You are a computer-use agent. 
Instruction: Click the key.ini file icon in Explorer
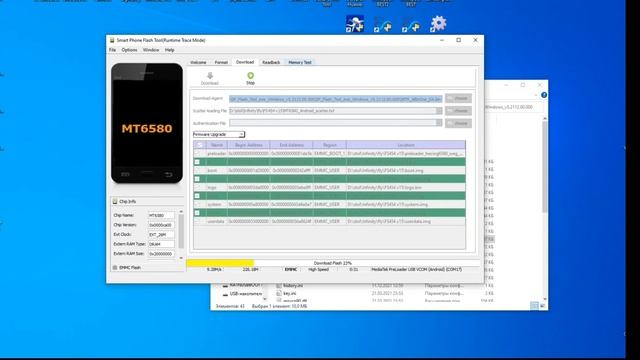click(279, 293)
